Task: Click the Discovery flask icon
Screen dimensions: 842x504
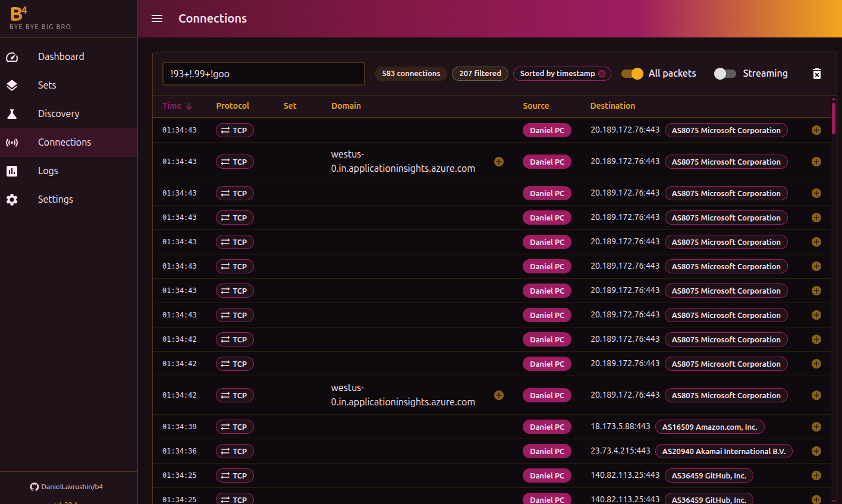Action: click(x=12, y=114)
